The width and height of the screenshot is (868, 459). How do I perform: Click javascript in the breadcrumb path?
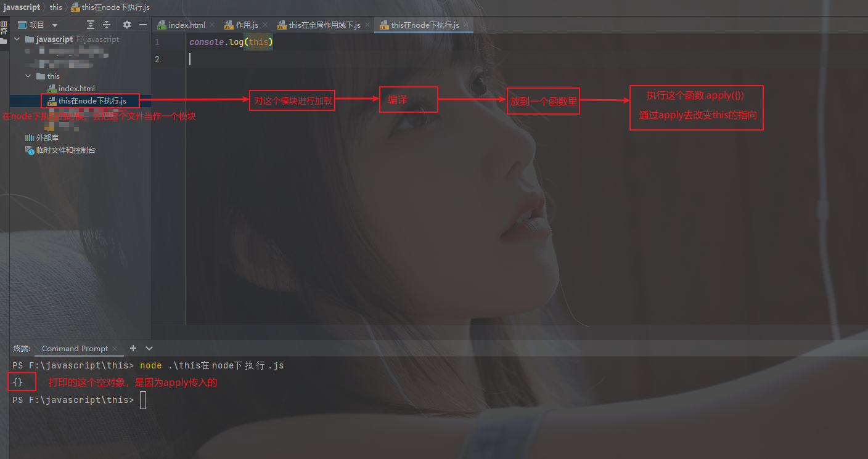[x=22, y=7]
